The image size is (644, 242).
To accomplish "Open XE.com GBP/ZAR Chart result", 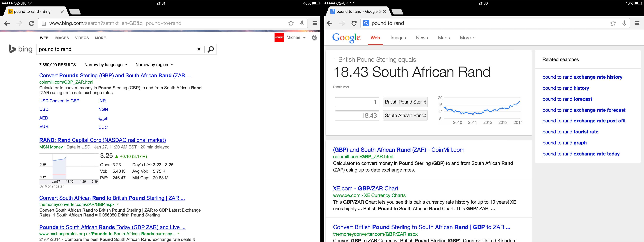I will point(366,188).
